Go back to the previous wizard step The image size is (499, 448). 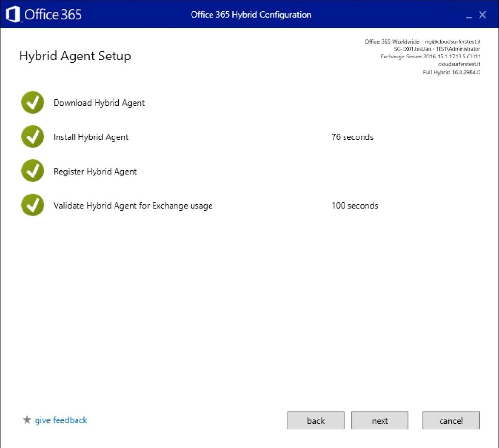pyautogui.click(x=315, y=421)
